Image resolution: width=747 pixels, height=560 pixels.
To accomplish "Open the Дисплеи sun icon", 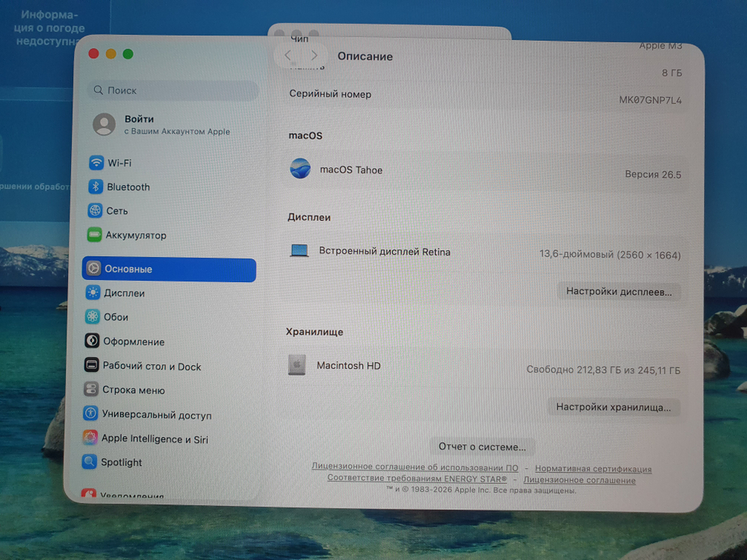I will [x=93, y=293].
